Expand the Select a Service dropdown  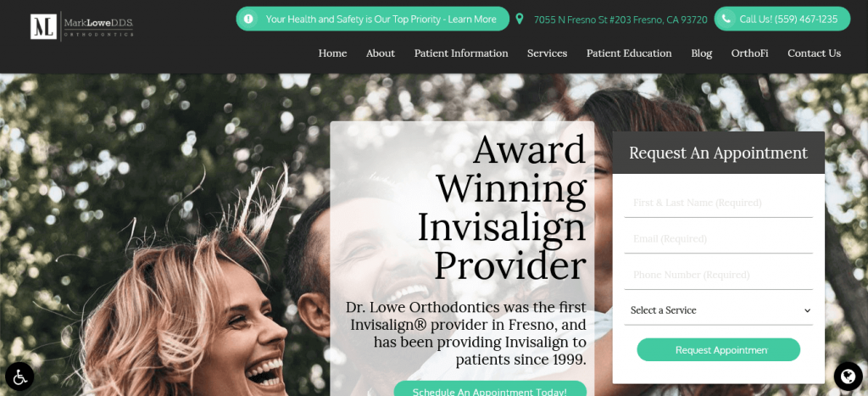(x=719, y=310)
